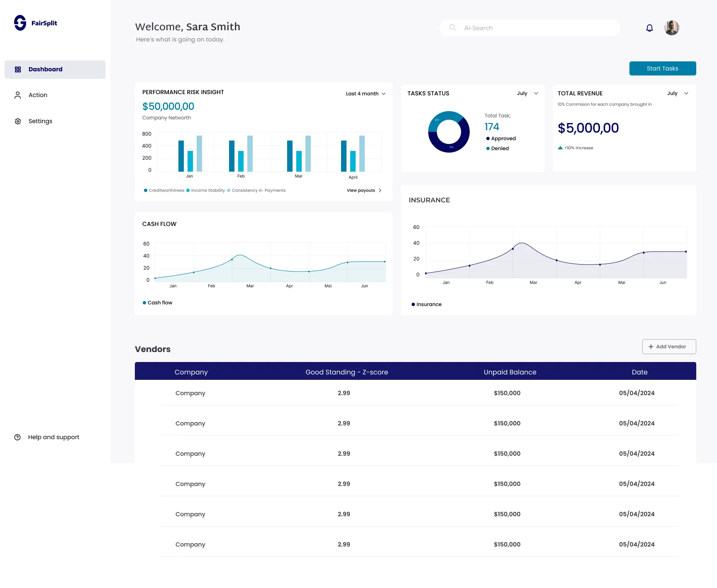717x588 pixels.
Task: Click the $50,000,00 networth value
Action: (168, 107)
